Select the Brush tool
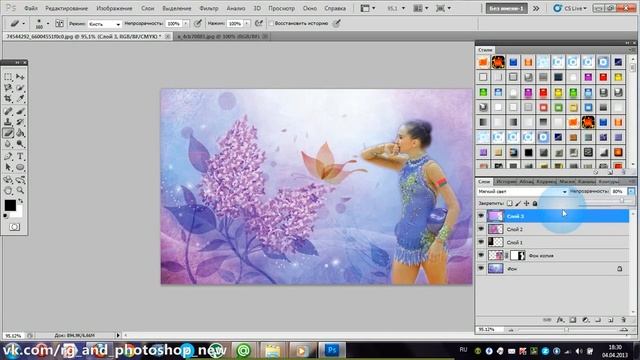 point(20,111)
